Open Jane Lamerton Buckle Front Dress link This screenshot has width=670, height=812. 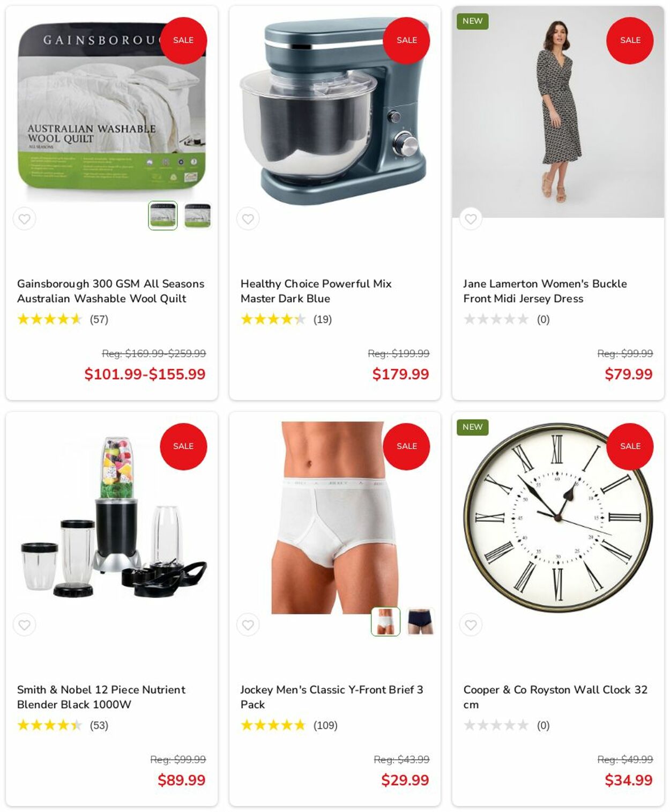tap(545, 291)
